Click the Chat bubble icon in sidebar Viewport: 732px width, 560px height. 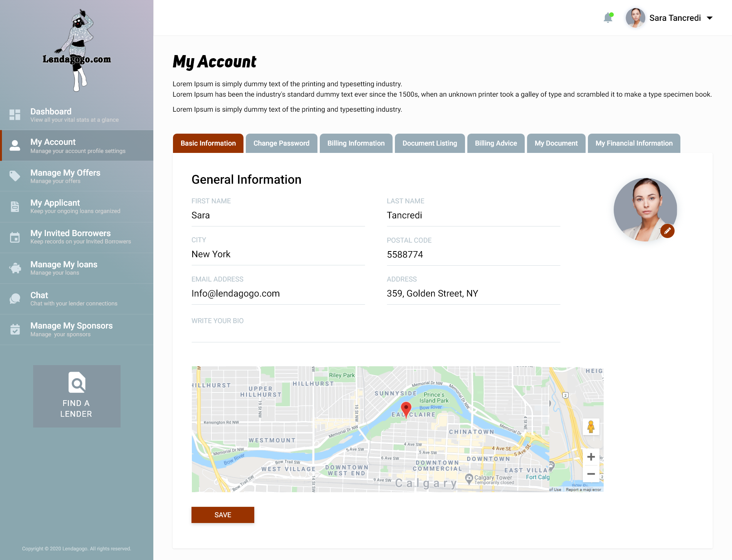click(x=15, y=298)
